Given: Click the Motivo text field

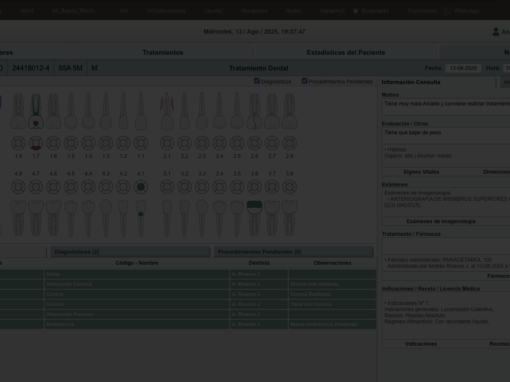Looking at the screenshot, I should (446, 107).
